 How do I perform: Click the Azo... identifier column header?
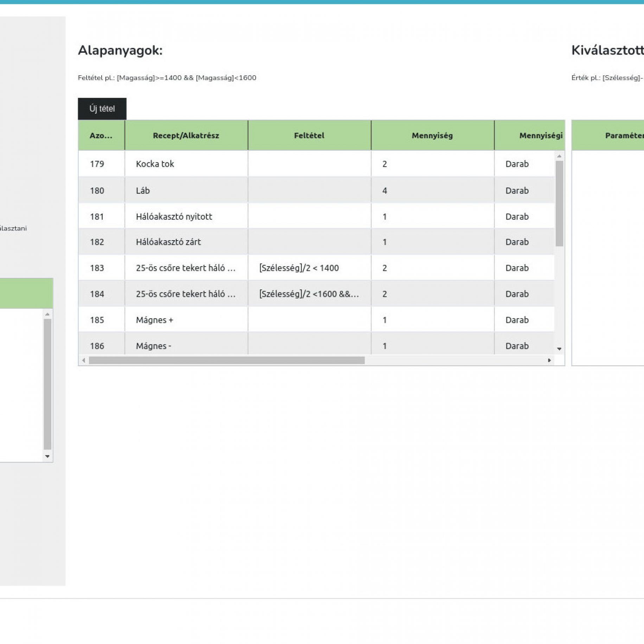click(101, 135)
